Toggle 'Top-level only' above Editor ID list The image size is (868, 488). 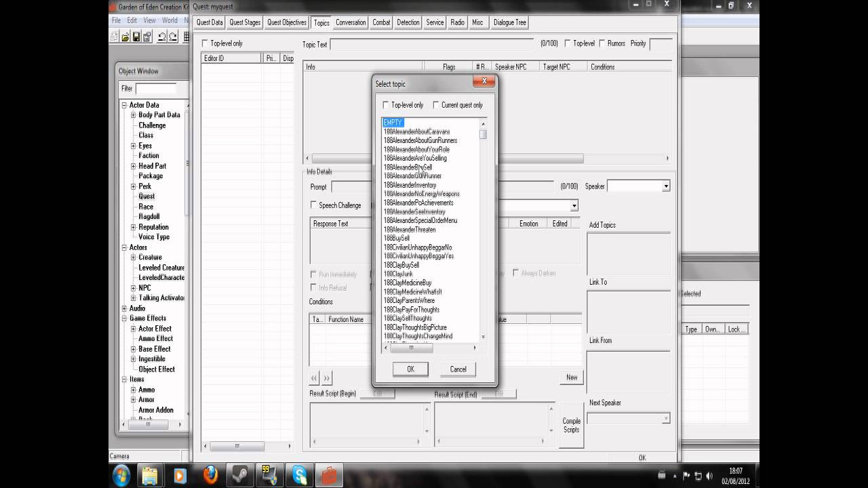(x=205, y=43)
